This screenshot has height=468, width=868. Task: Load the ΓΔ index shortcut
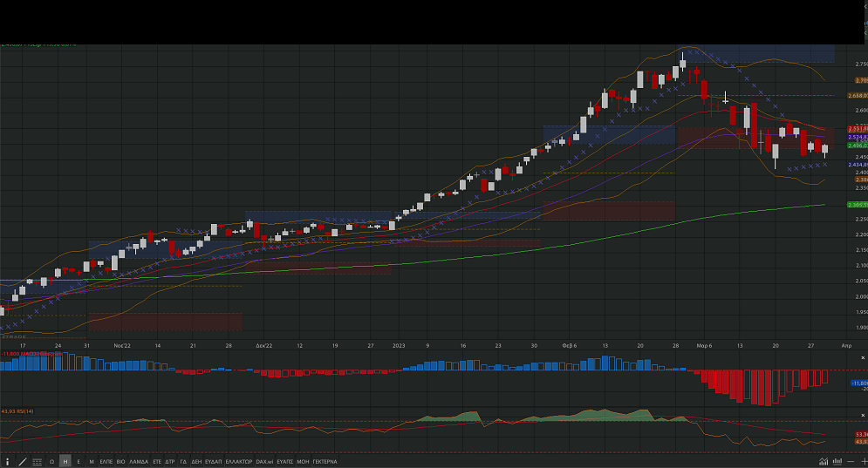[x=183, y=461]
